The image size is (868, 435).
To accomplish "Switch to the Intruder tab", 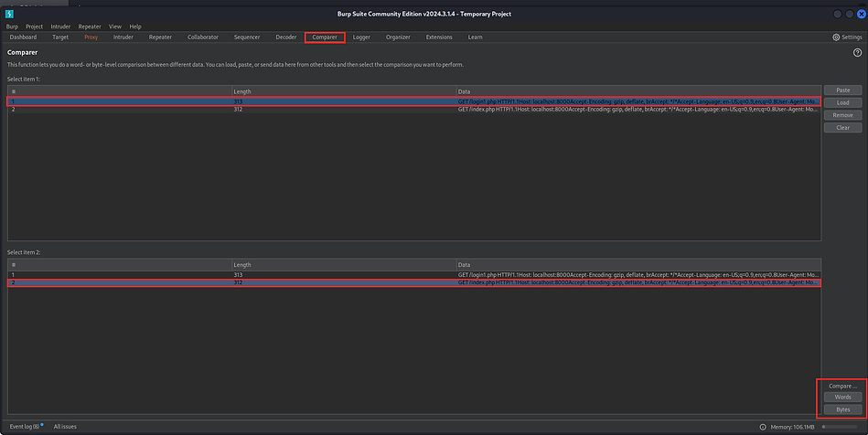I will point(123,37).
